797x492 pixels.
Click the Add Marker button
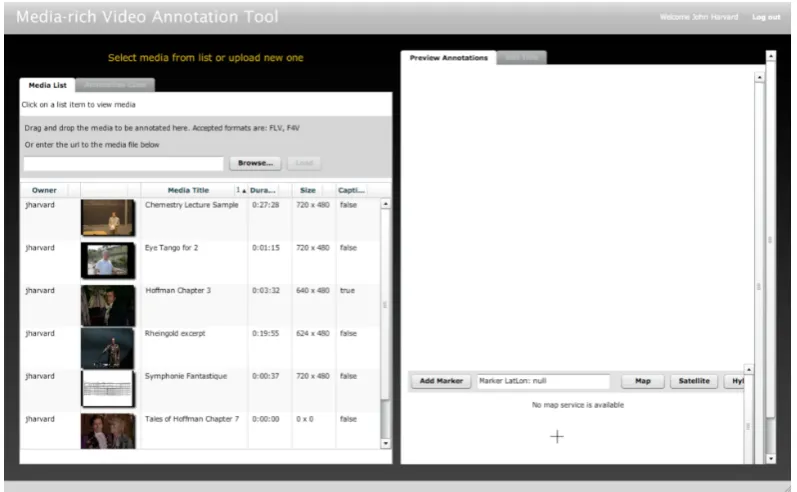[441, 381]
